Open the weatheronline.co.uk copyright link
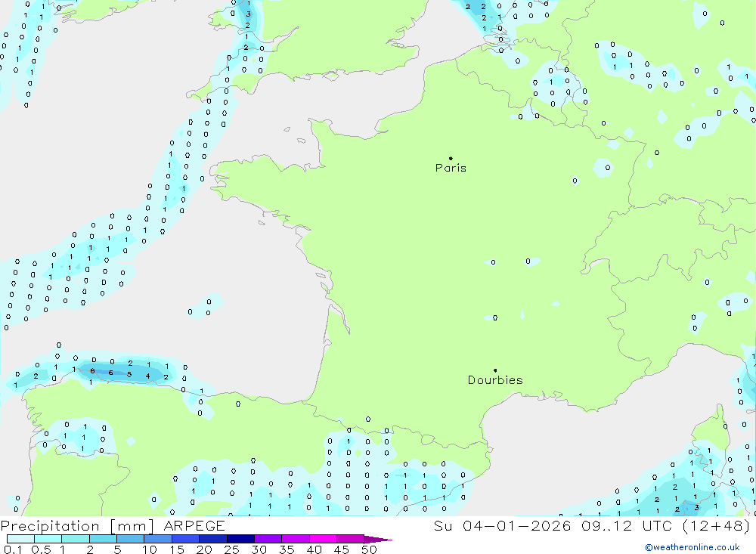Screen dimensions: 756x554 click(x=692, y=547)
